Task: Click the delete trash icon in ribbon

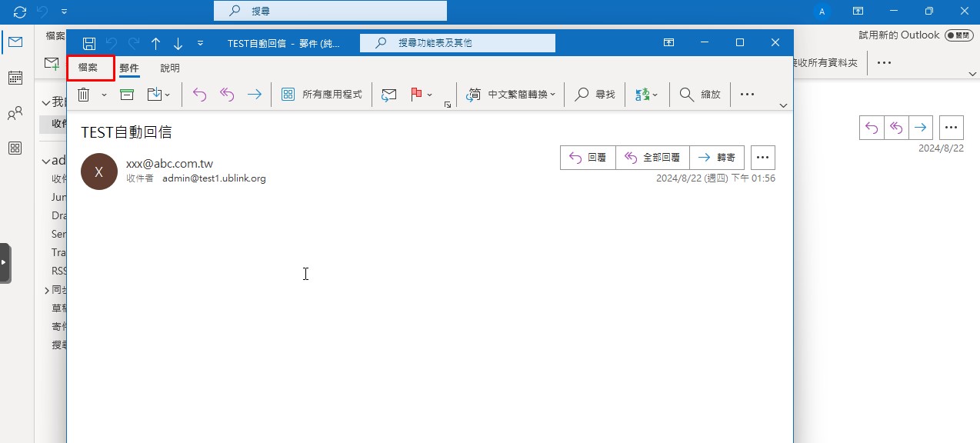Action: point(84,95)
